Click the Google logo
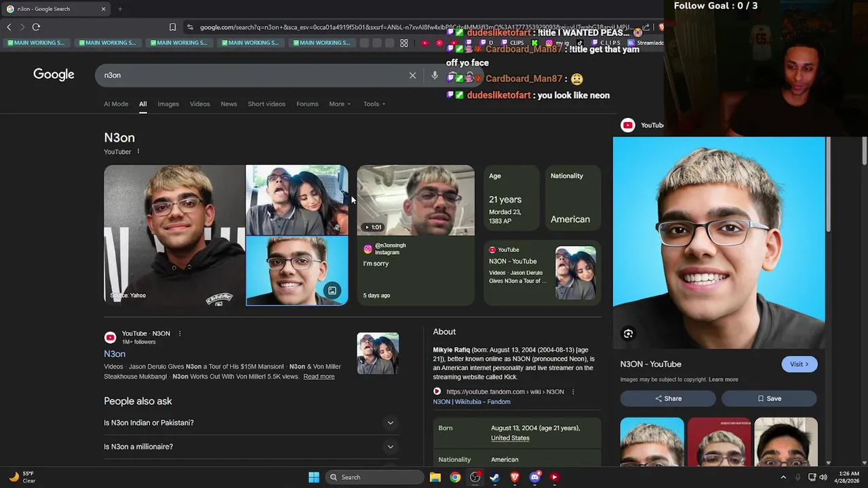Screen dimensions: 868x488 (x=54, y=75)
